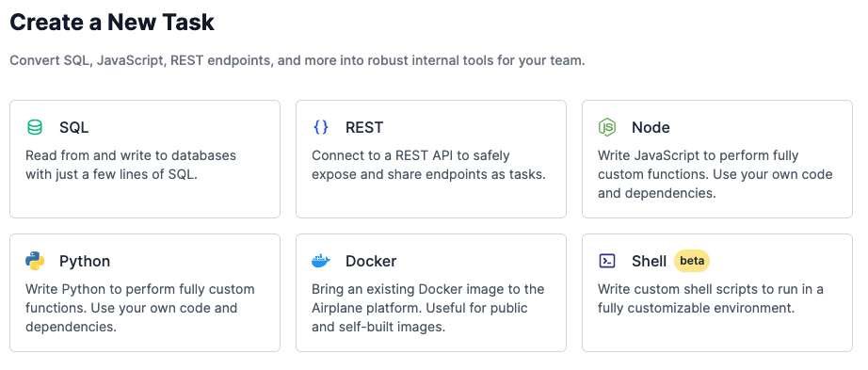Pick the Node task title
The image size is (868, 370).
651,127
